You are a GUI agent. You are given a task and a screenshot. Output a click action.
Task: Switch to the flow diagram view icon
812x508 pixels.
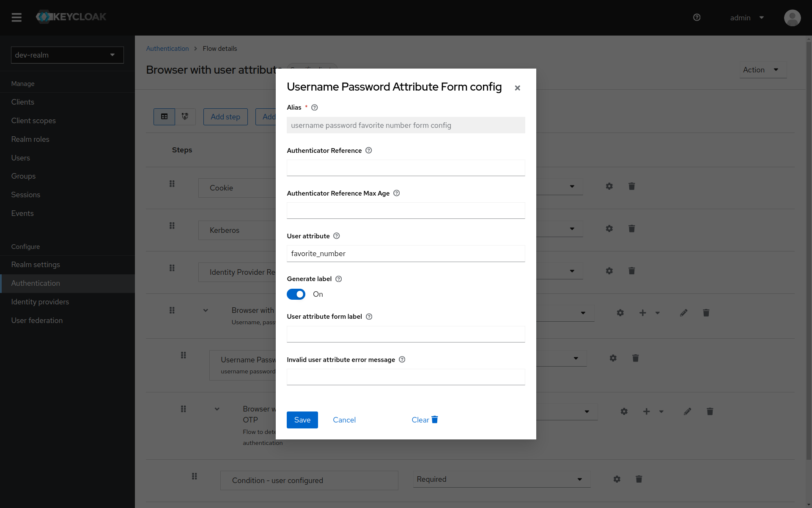pos(185,116)
